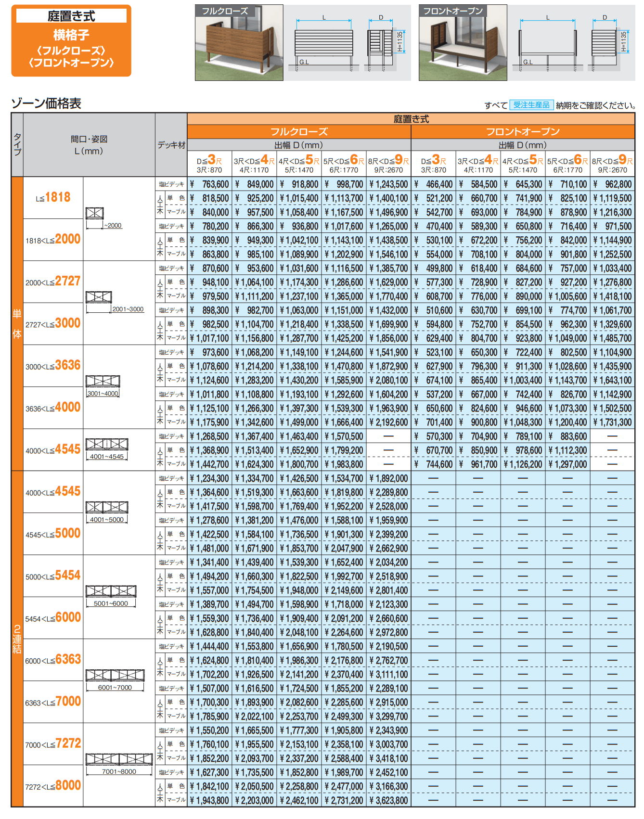Select the orange フロントオープン table header
This screenshot has width=644, height=819.
(523, 131)
